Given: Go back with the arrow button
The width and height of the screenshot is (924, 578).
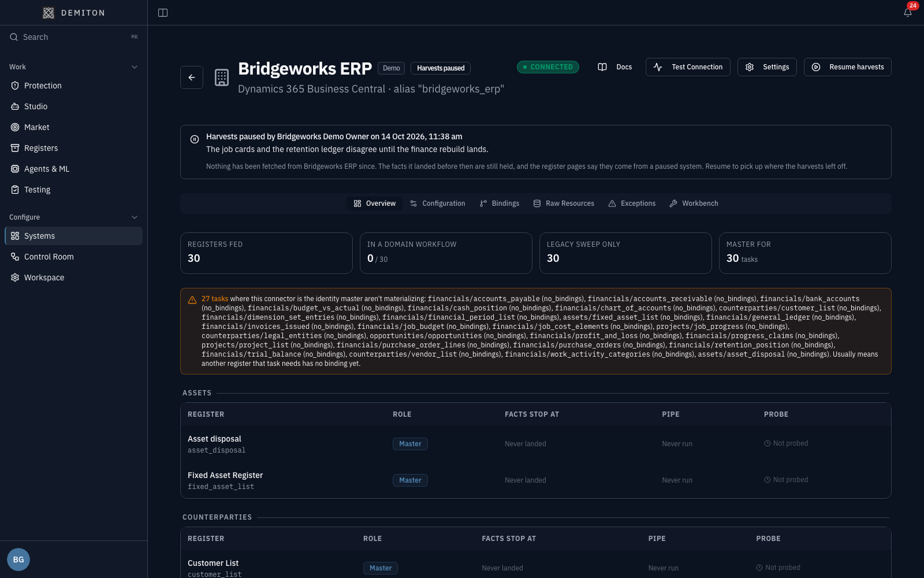Looking at the screenshot, I should point(192,77).
